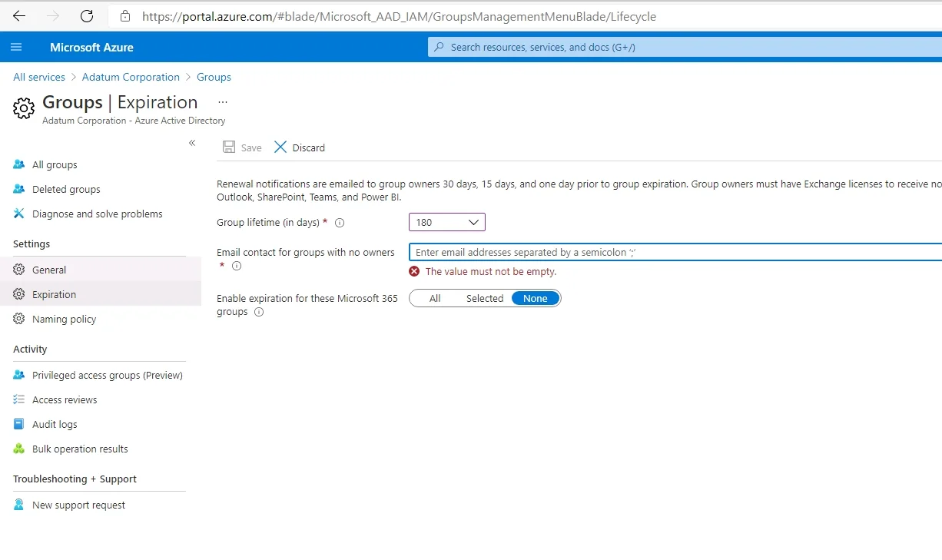Click the browser back arrow
Screen dimensions: 942x560
(19, 15)
